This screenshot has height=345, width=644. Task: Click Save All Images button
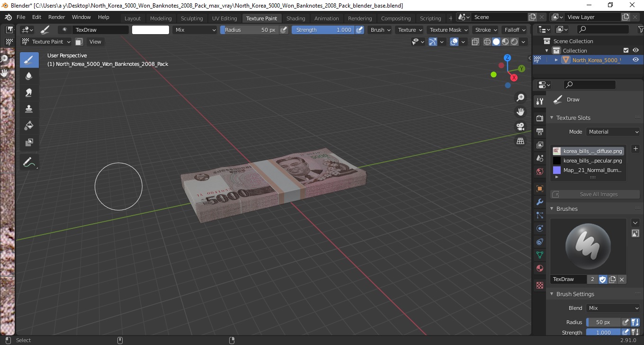pyautogui.click(x=595, y=194)
